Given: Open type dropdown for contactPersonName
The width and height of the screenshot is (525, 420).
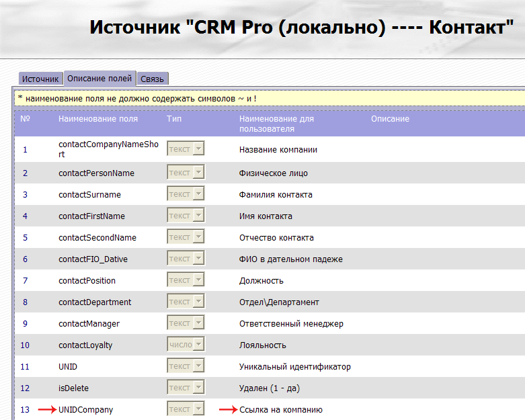Looking at the screenshot, I should tap(186, 172).
